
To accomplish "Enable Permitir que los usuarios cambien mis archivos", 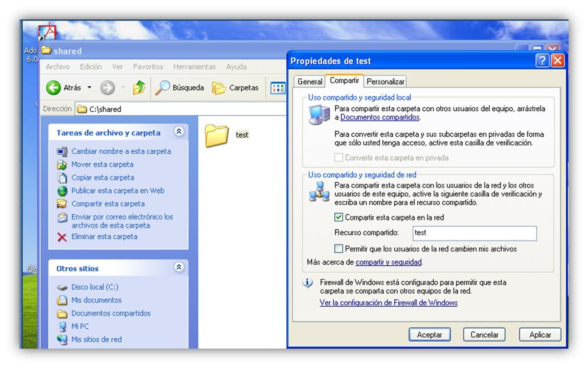I will pyautogui.click(x=338, y=249).
